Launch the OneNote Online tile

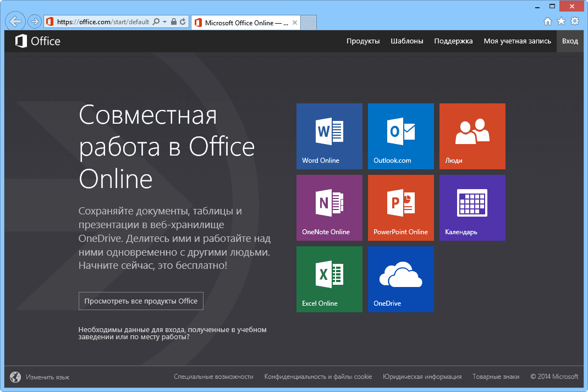pos(329,208)
